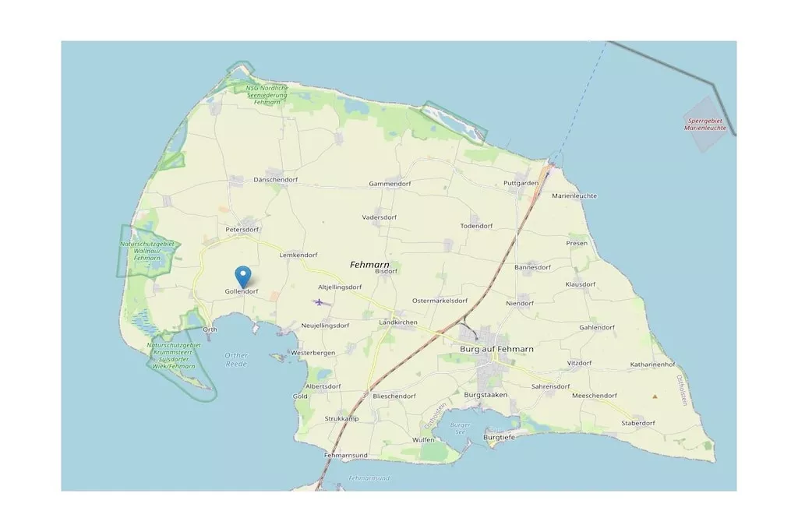Click the ferry terminal symbol at Puttgarden
Viewport: 798px width, 532px height.
click(x=549, y=167)
